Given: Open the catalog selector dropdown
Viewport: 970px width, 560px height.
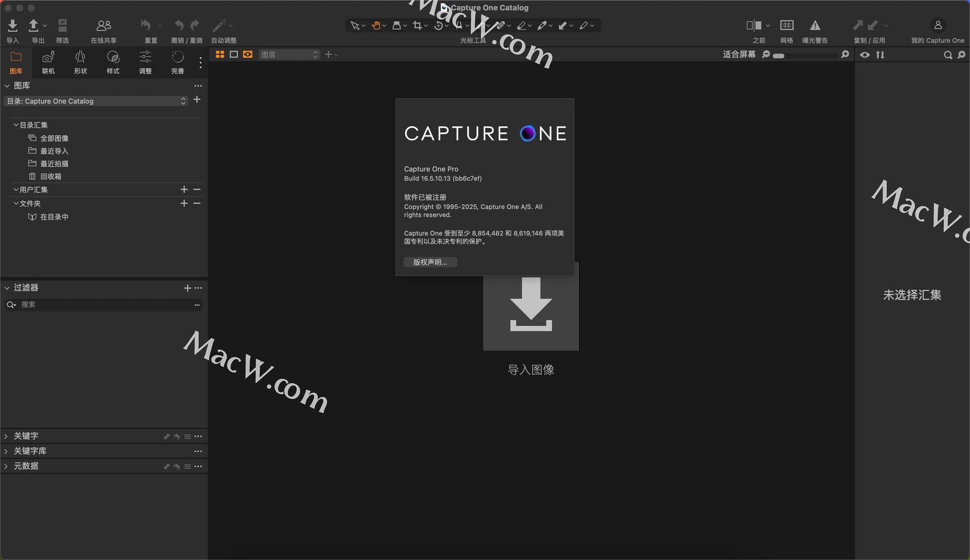Looking at the screenshot, I should tap(96, 101).
